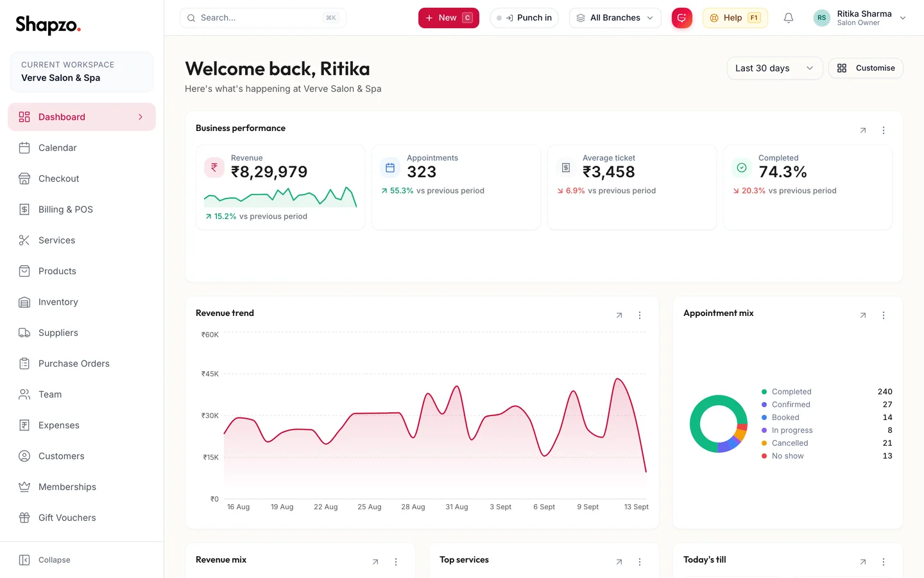
Task: Click the appointment mix donut chart
Action: tap(719, 424)
